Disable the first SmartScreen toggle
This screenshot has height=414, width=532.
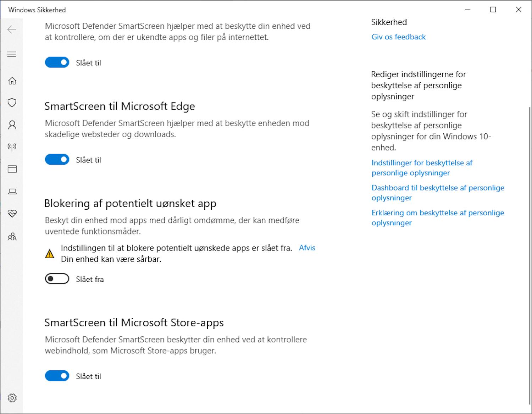click(x=57, y=62)
